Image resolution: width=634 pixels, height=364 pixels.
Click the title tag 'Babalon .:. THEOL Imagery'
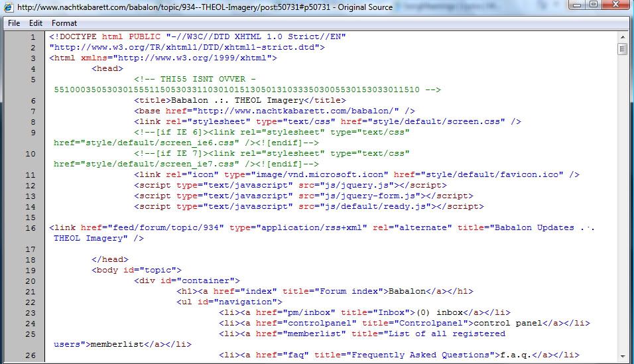[240, 100]
